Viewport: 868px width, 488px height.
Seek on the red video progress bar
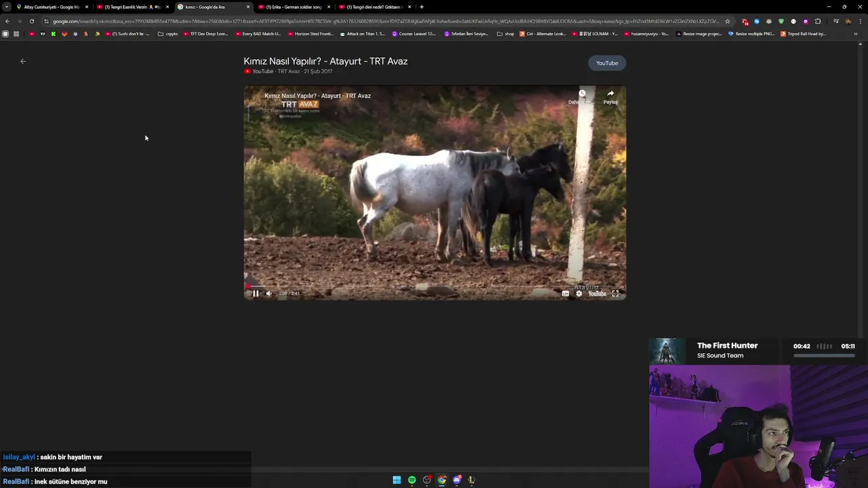point(435,286)
